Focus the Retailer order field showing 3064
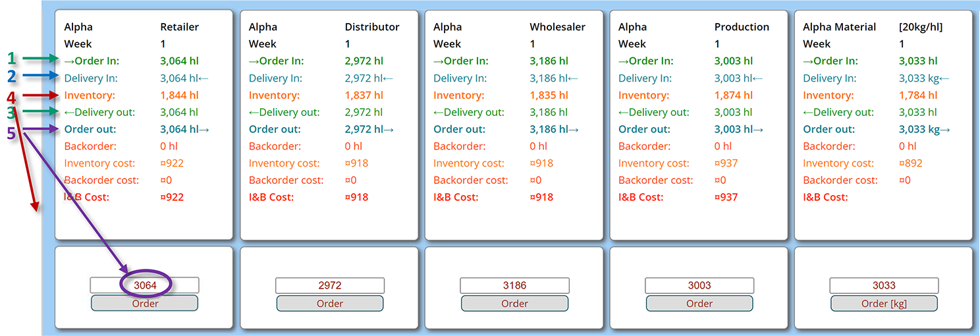 coord(144,285)
